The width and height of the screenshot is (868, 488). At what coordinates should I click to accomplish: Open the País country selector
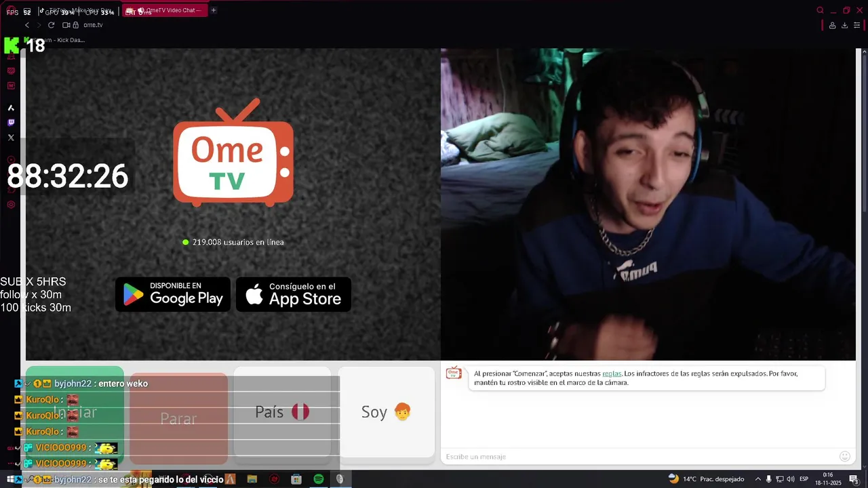pyautogui.click(x=282, y=412)
